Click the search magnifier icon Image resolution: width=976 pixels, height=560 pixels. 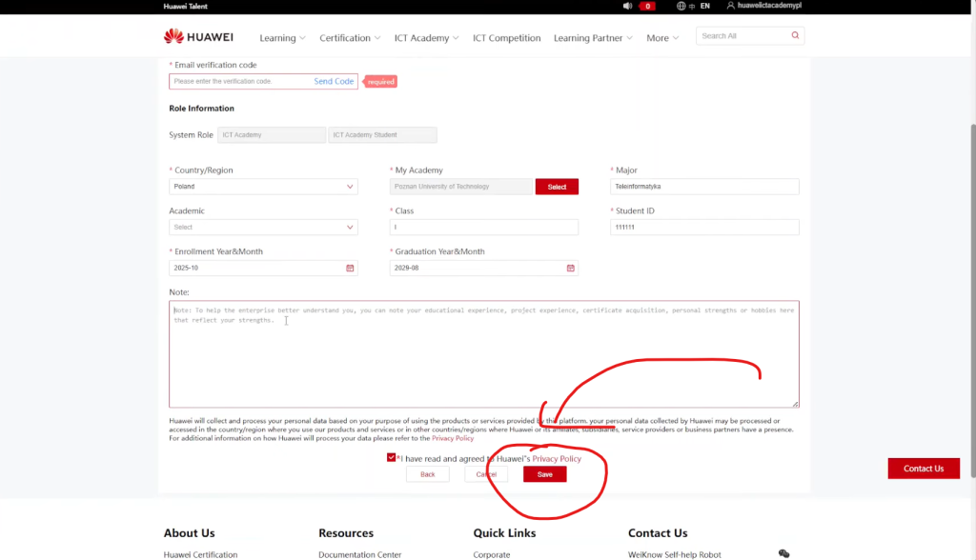(795, 36)
